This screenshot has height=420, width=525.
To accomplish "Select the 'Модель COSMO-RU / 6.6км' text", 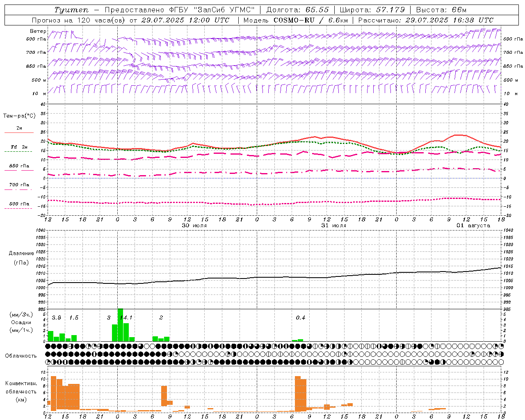I will point(295,20).
